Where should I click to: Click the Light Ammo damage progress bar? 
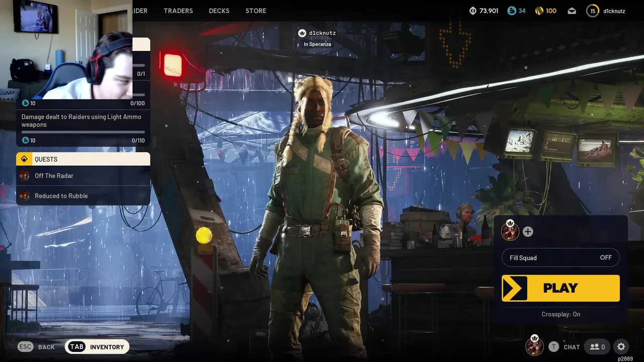[x=83, y=132]
